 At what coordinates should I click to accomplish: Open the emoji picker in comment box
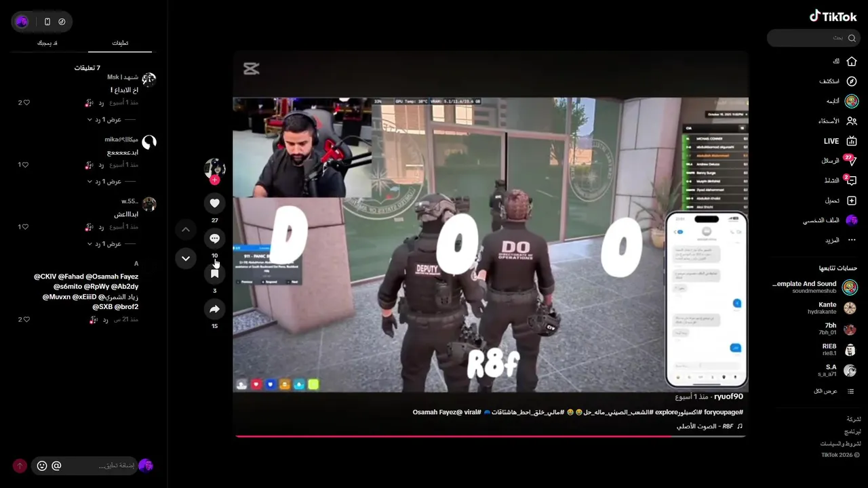point(42,466)
